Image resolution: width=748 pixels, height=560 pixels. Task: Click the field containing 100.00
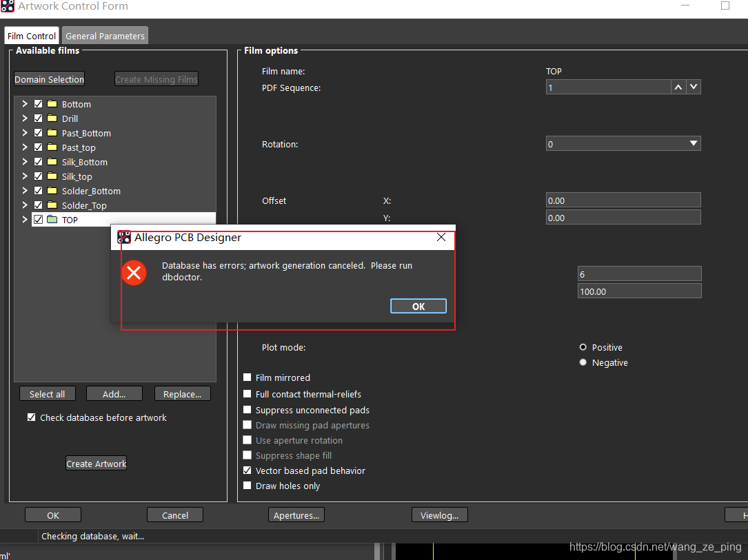pyautogui.click(x=639, y=291)
